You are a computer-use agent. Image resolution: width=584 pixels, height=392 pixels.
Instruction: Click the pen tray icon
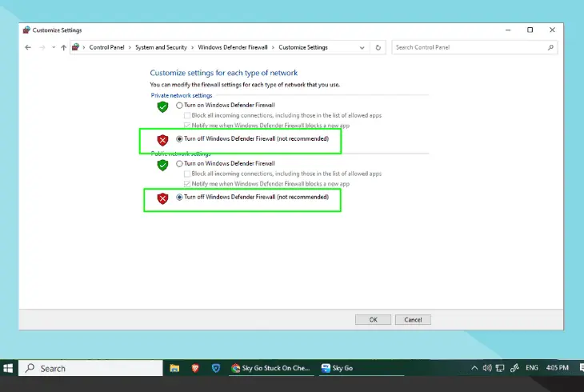point(514,368)
